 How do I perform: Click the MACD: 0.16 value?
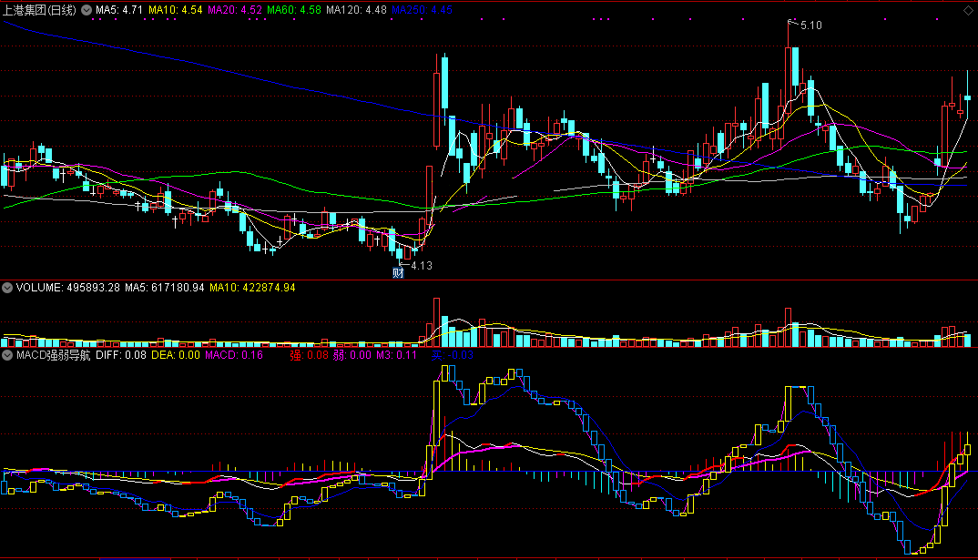[x=234, y=355]
